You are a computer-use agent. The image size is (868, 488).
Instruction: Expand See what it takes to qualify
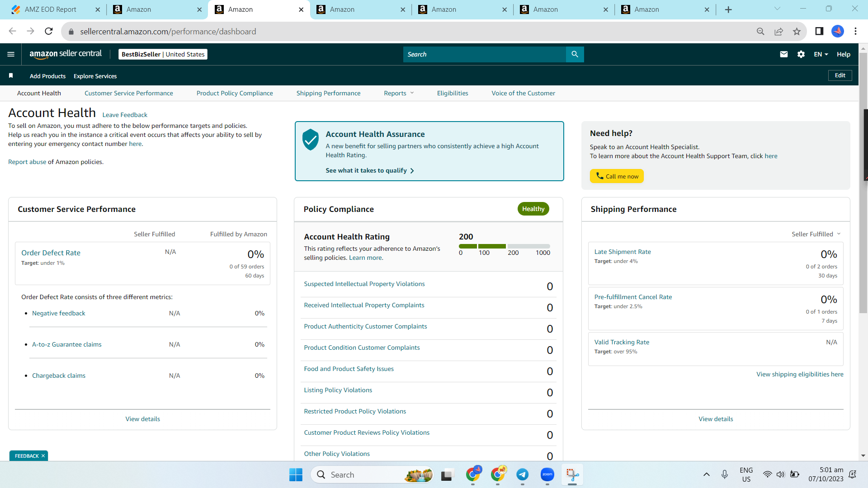click(369, 170)
